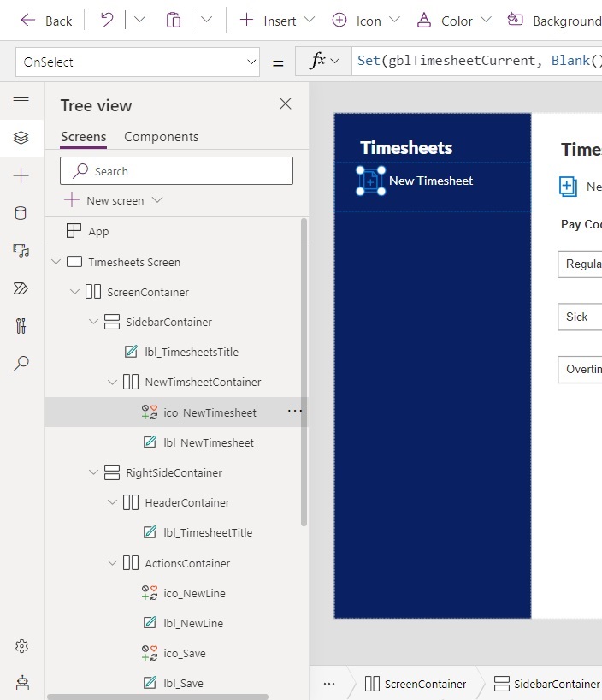Screen dimensions: 602x700
Task: Open the Settings gear at the bottom left
Action: (21, 646)
